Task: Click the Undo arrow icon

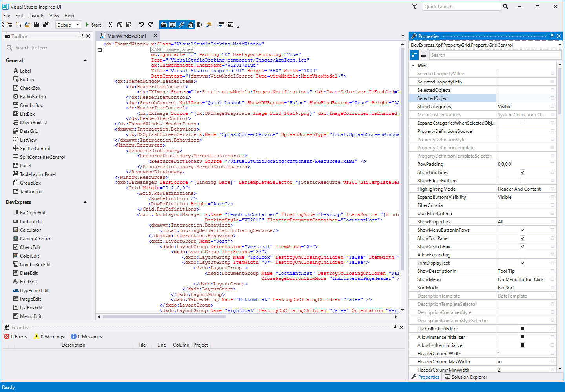Action: [x=142, y=25]
